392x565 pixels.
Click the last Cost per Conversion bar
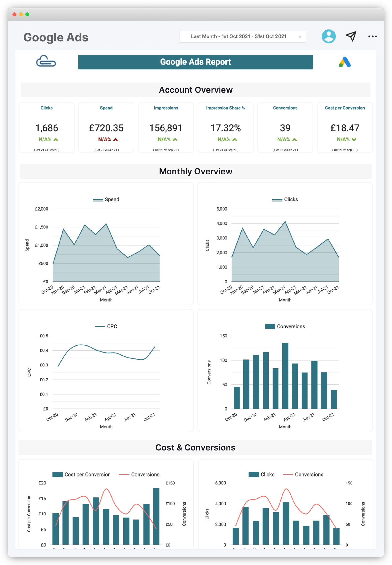coord(156,516)
